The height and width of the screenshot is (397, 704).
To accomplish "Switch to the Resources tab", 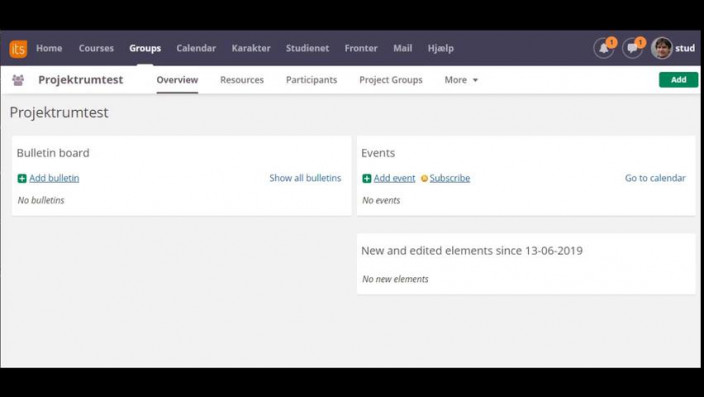I will (x=242, y=80).
